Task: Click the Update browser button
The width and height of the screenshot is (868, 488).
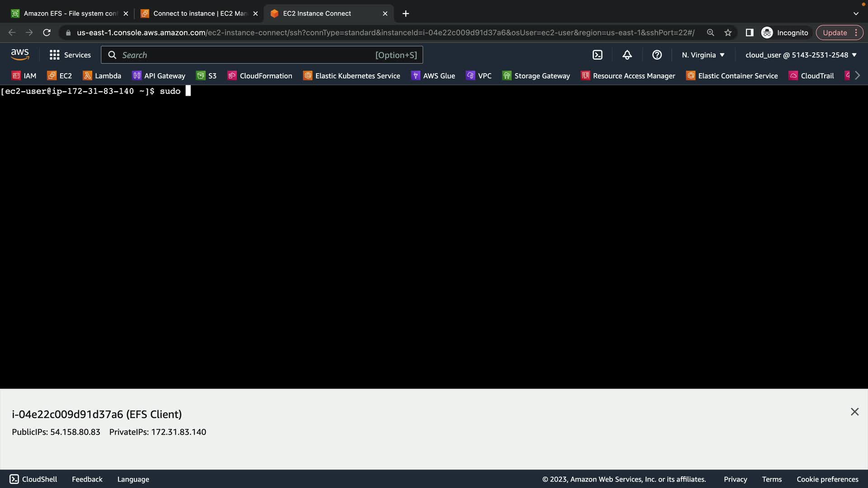Action: (x=835, y=33)
